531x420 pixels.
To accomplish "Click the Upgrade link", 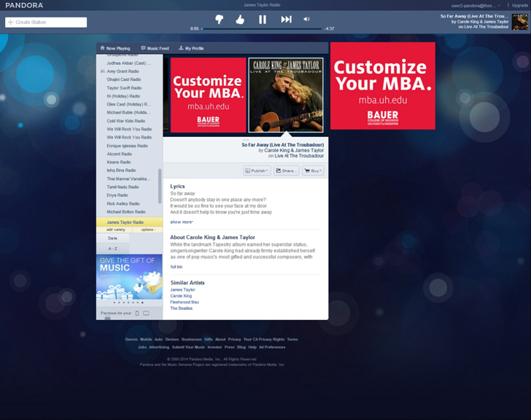I will pyautogui.click(x=519, y=5).
